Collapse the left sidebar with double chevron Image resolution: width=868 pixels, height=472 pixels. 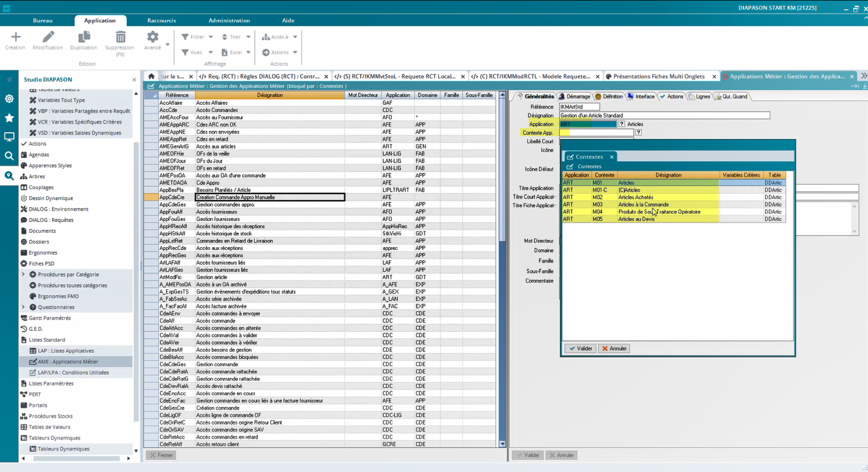tap(9, 80)
